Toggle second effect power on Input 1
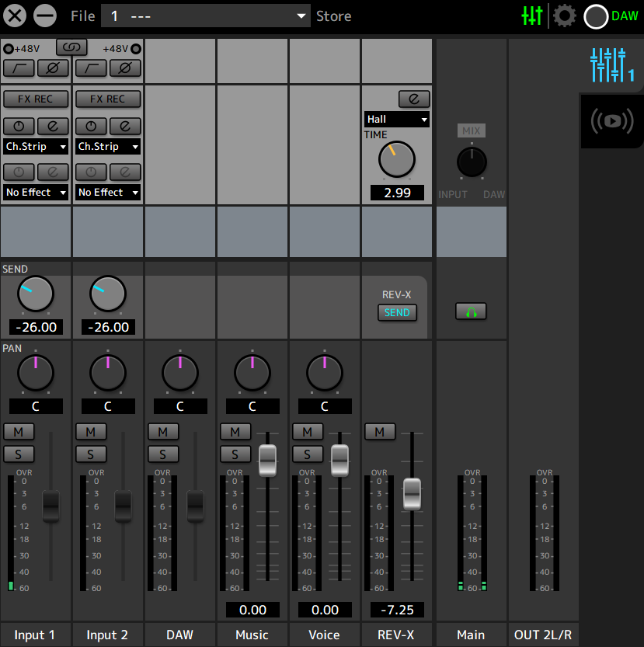The image size is (644, 647). [x=19, y=172]
